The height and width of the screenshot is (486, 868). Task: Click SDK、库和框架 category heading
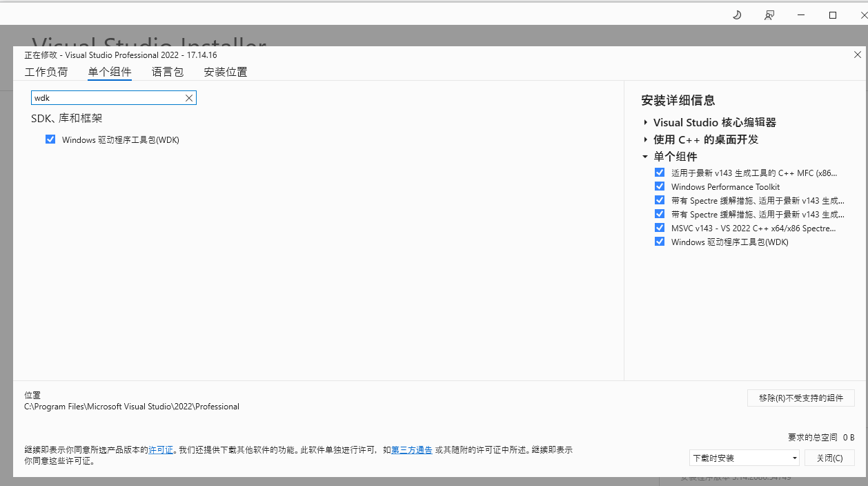[67, 119]
